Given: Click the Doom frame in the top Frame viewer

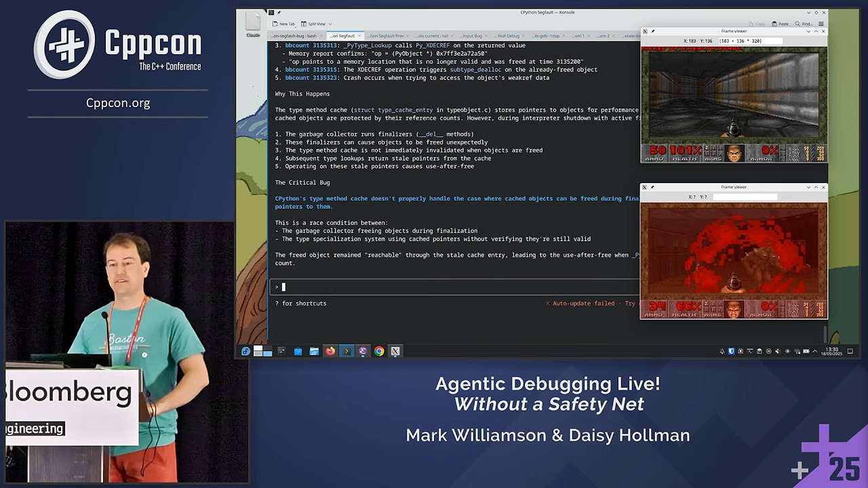Looking at the screenshot, I should click(734, 104).
